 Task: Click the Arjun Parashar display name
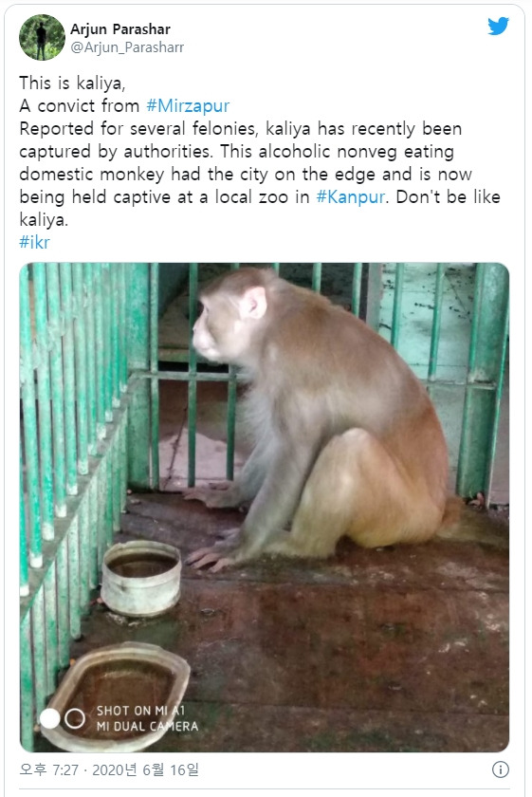coord(119,29)
